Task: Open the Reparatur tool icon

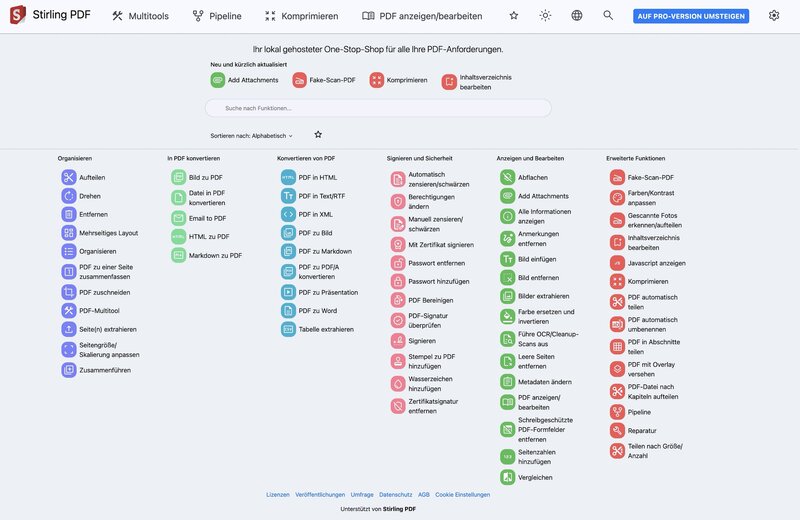Action: coord(618,430)
